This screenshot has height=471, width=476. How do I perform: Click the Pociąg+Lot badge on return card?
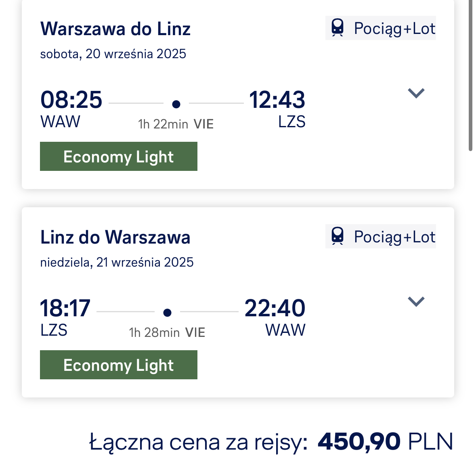(381, 236)
